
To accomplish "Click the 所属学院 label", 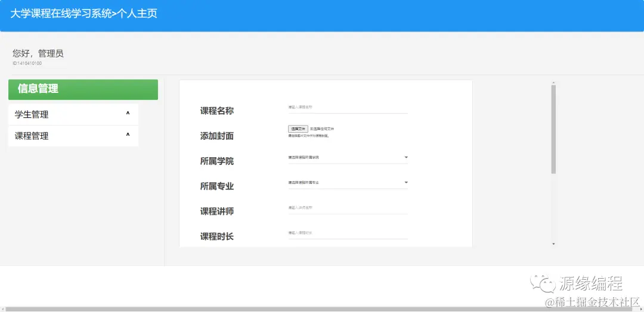I will click(217, 161).
